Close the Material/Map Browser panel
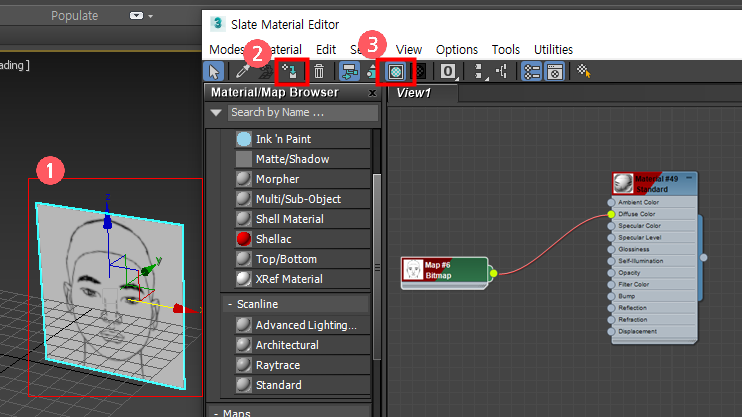Image resolution: width=742 pixels, height=417 pixels. (372, 93)
